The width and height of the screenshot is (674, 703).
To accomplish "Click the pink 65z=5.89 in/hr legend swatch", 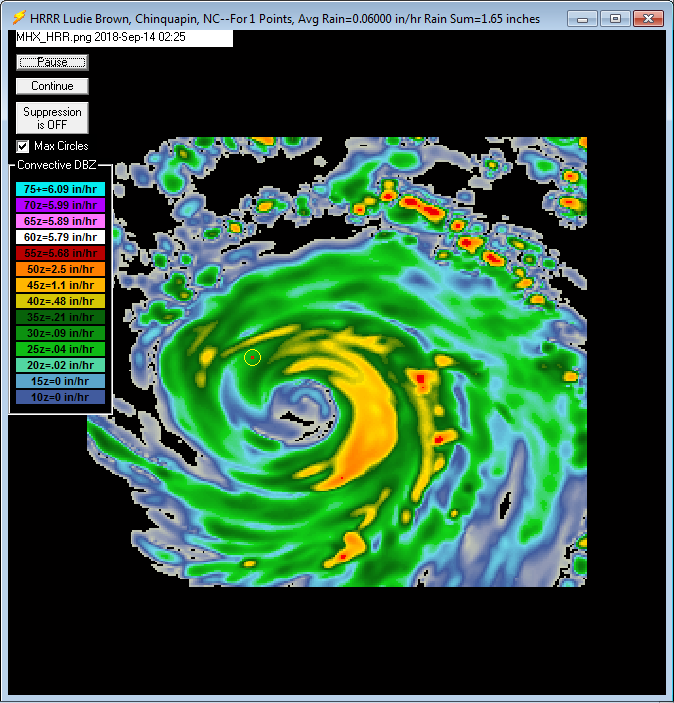I will pyautogui.click(x=60, y=221).
